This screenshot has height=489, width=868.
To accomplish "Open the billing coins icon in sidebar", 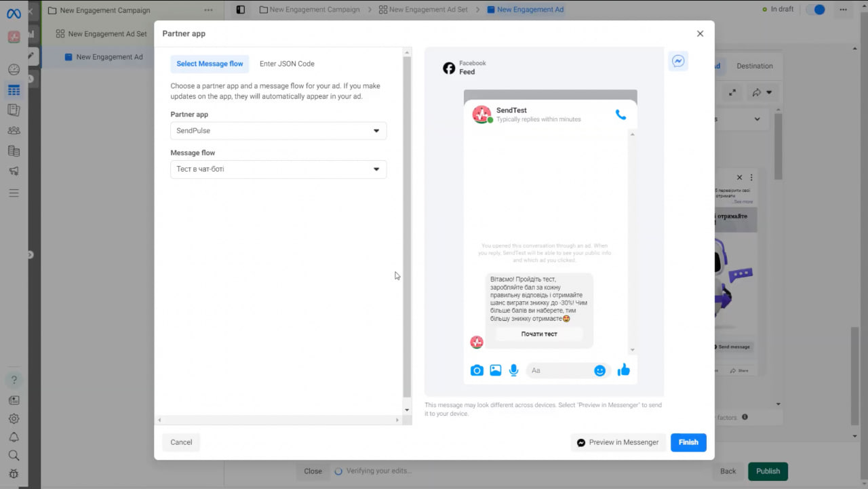I will pos(14,151).
